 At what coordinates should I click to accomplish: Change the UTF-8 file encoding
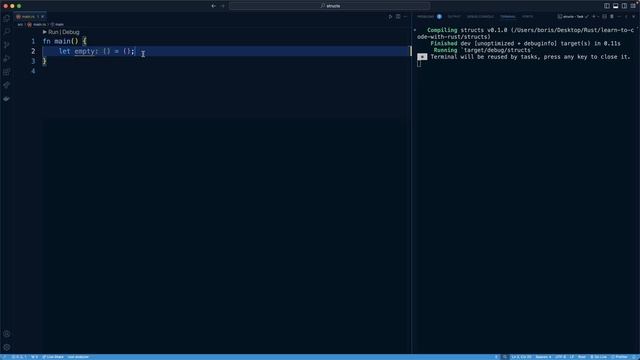pyautogui.click(x=560, y=357)
